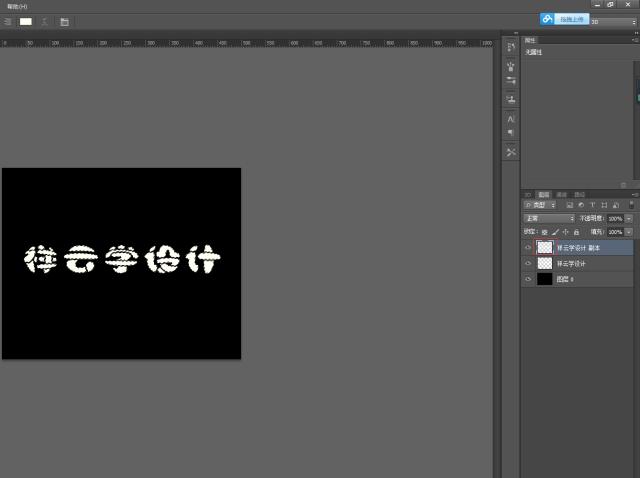Select the Properties panel tab
The width and height of the screenshot is (640, 478).
(x=530, y=40)
